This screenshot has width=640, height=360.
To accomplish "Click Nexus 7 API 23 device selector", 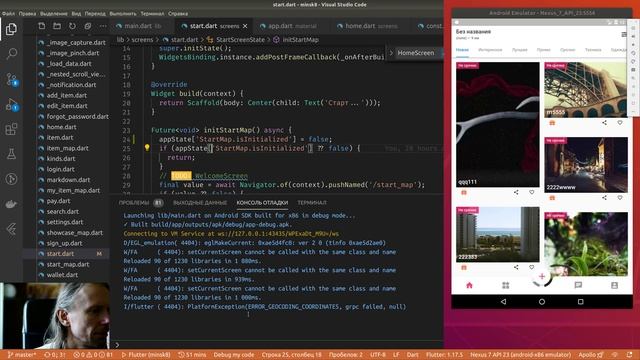I will (x=520, y=355).
